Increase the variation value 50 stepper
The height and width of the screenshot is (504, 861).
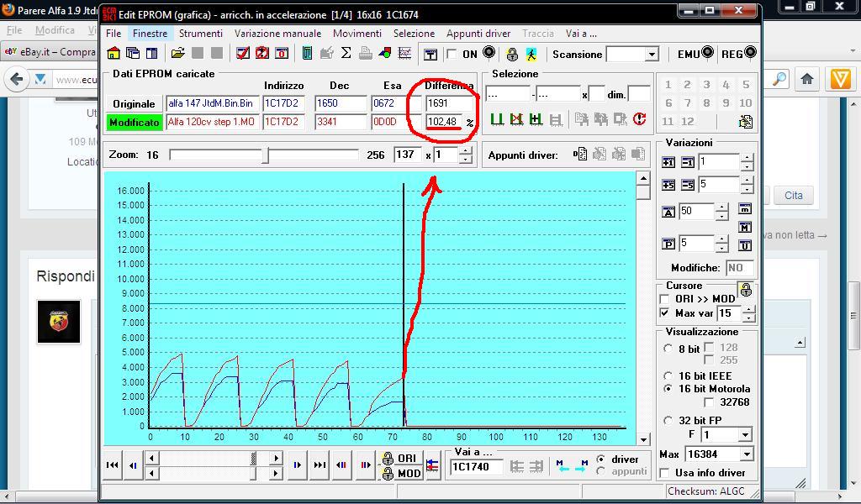pos(721,207)
